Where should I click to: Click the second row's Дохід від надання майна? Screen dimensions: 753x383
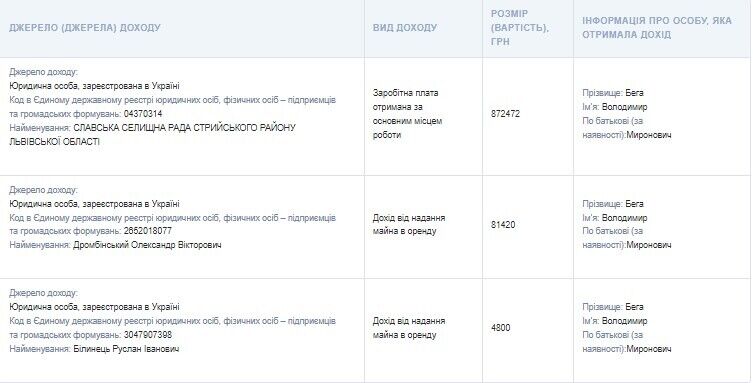click(409, 224)
